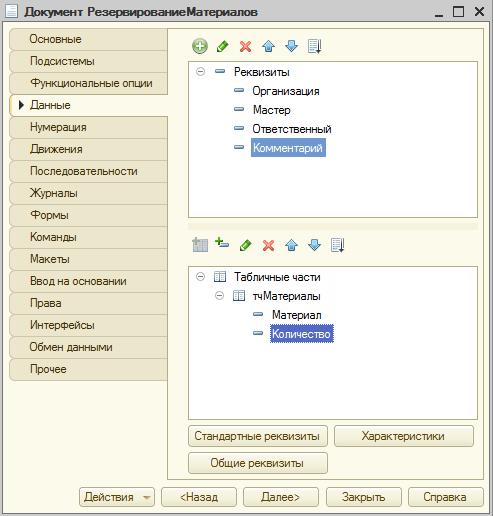Click the Стандартные реквизиты button
Viewport: 493px width, 516px height.
258,436
